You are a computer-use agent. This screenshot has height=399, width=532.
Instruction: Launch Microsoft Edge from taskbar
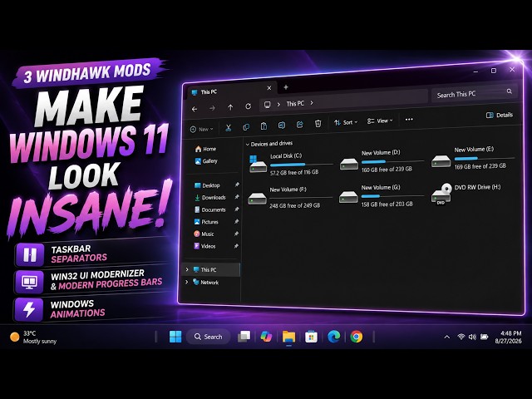pyautogui.click(x=334, y=337)
